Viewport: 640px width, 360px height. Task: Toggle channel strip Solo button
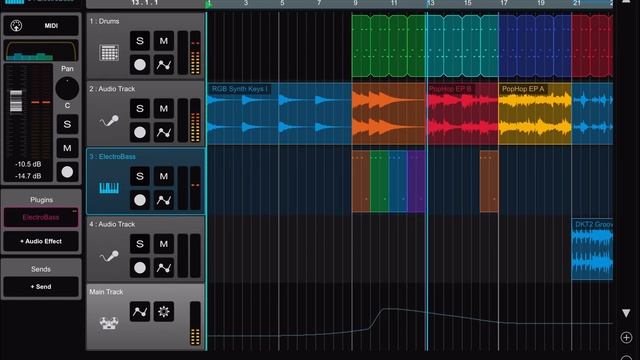pyautogui.click(x=67, y=124)
